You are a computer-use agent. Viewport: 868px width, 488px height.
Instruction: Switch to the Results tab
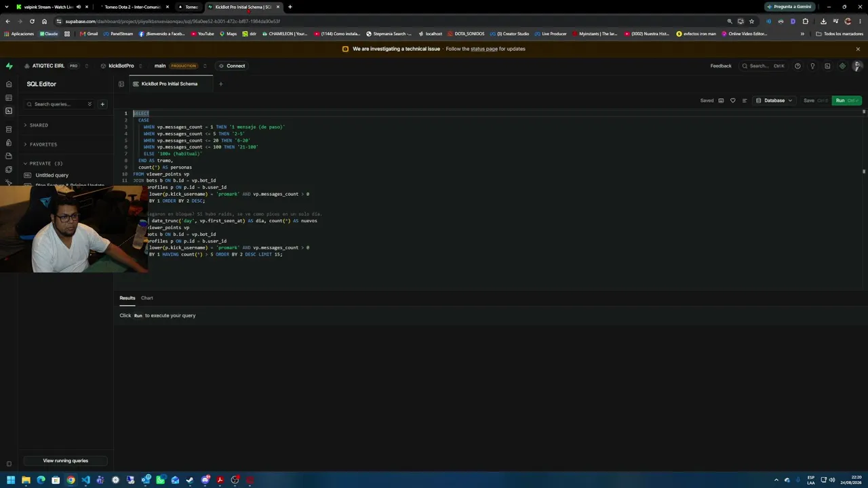(x=127, y=298)
